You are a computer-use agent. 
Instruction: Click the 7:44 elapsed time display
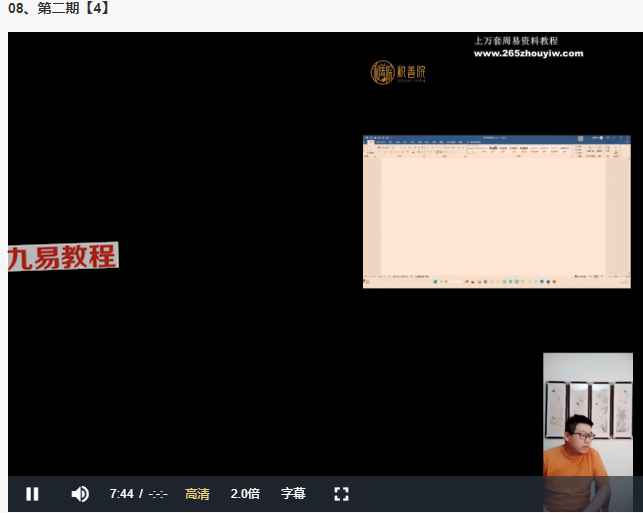(x=121, y=494)
